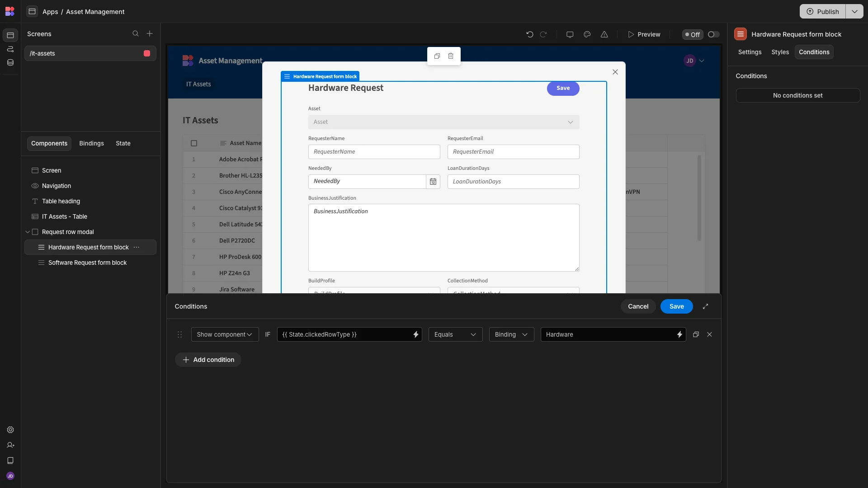Redo the last change
This screenshot has height=488, width=868.
click(543, 34)
